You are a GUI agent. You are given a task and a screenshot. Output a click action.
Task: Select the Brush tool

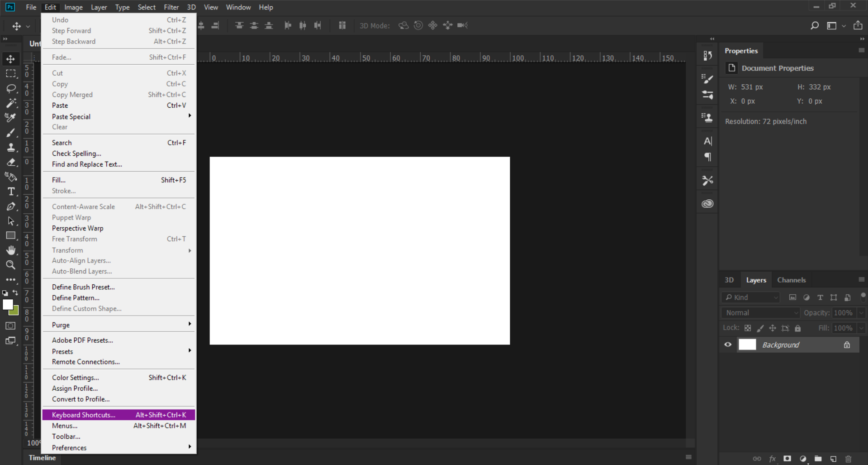(10, 133)
